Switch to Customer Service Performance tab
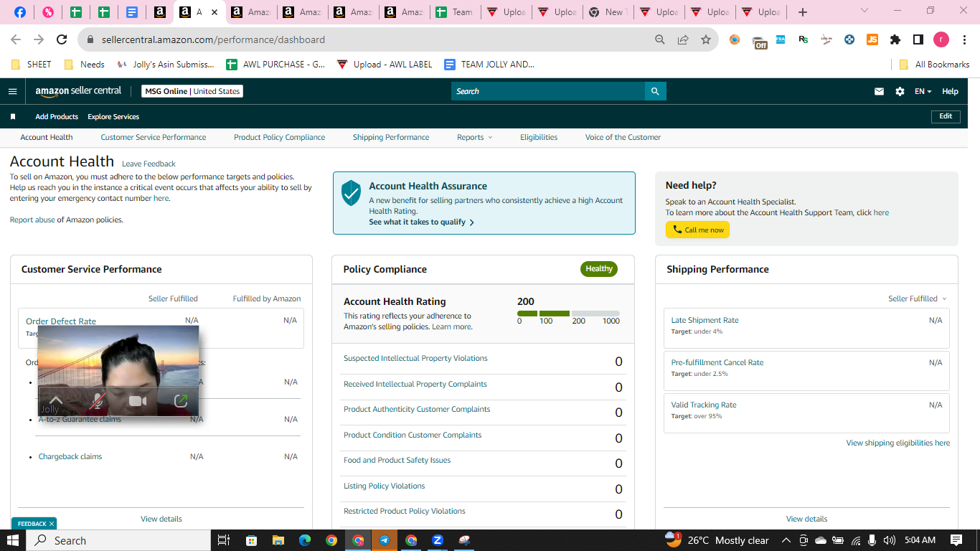The height and width of the screenshot is (551, 980). (154, 137)
